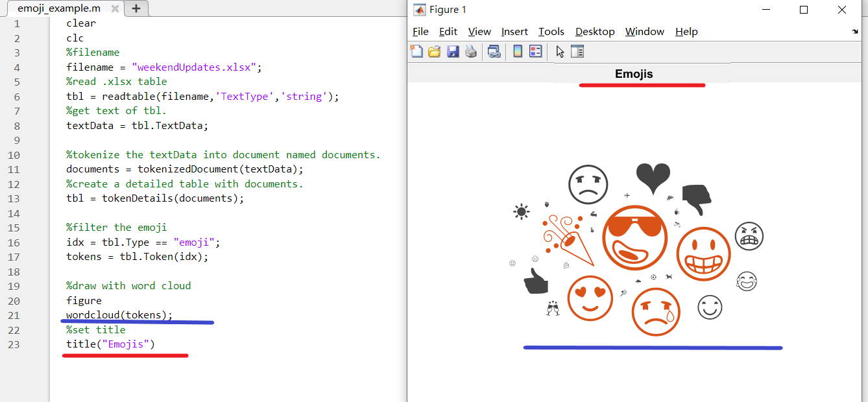Click the colorful gradient Colorbar swatch icon
The image size is (868, 402).
click(x=517, y=51)
